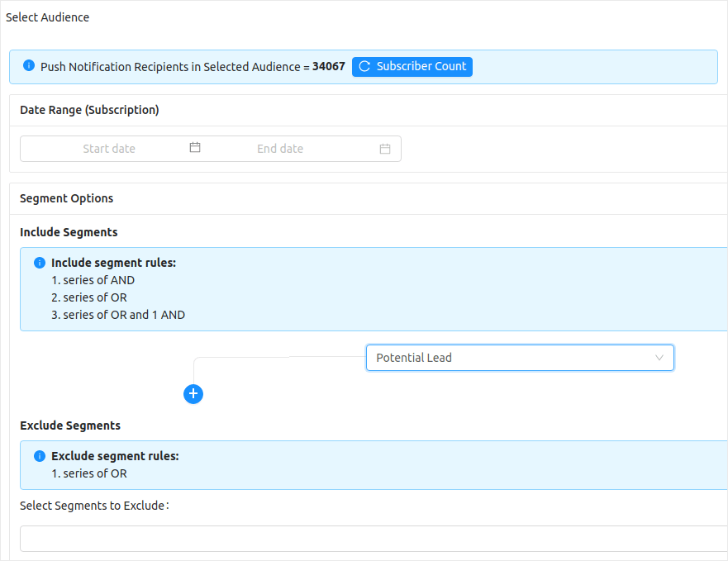This screenshot has height=561, width=728.
Task: Open the End date field
Action: click(280, 149)
